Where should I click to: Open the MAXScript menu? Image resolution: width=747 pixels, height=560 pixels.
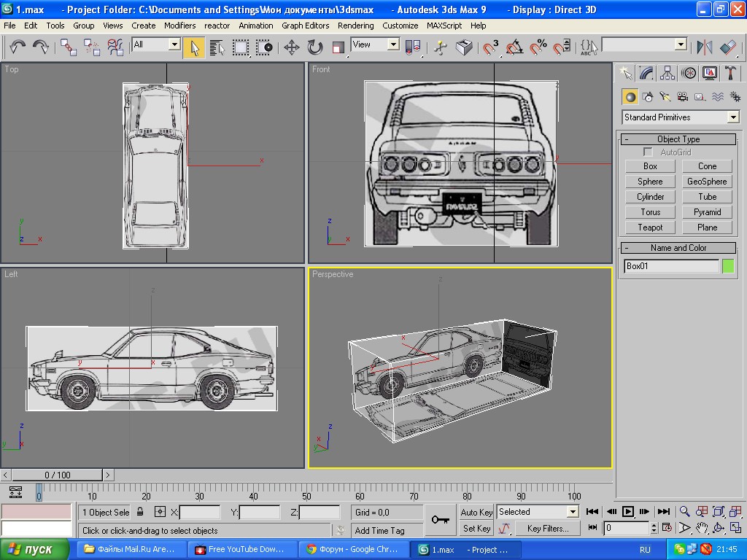pos(444,26)
